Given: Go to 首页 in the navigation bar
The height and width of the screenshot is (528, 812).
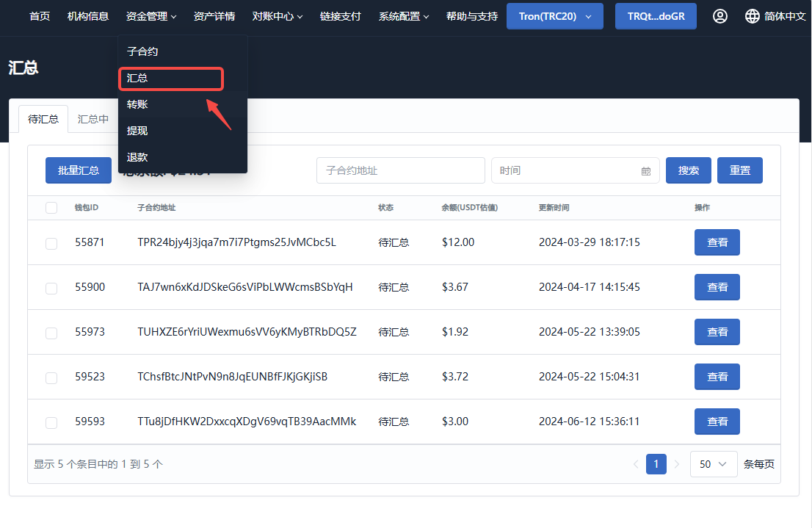Looking at the screenshot, I should pyautogui.click(x=40, y=17).
